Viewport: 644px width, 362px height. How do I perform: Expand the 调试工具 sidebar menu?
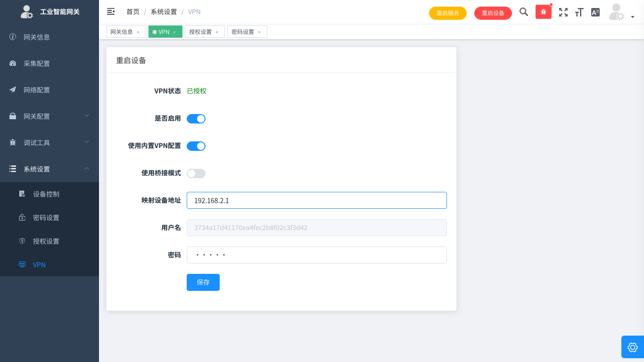tap(50, 143)
